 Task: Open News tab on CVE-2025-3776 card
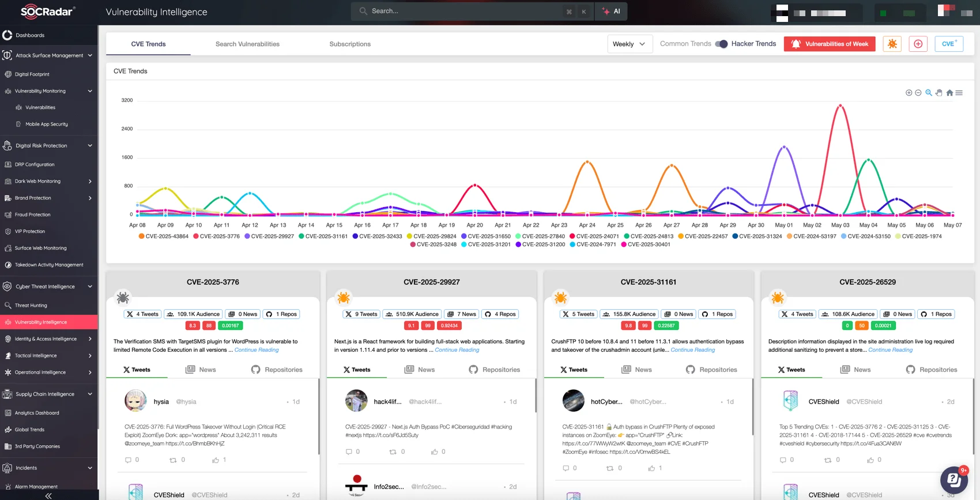pos(201,370)
